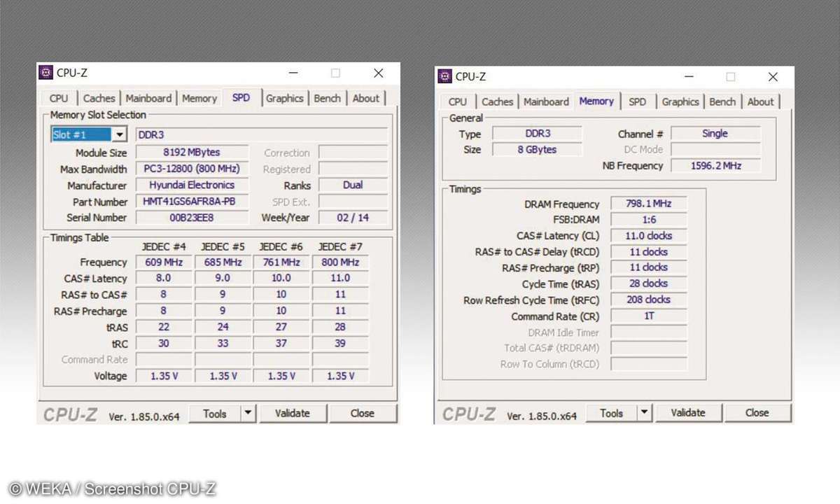Click CAS# Latency value 11.0 clocks
Screen dimensions: 840x504
click(648, 236)
